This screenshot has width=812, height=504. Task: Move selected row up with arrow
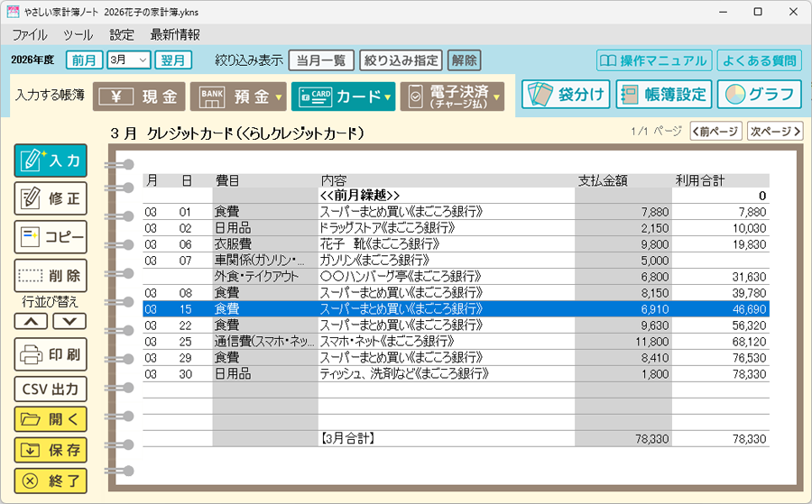pyautogui.click(x=32, y=321)
